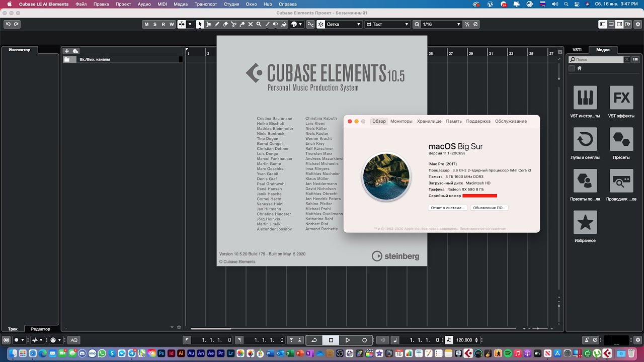Click Media home icon
The width and height of the screenshot is (644, 362).
click(580, 68)
